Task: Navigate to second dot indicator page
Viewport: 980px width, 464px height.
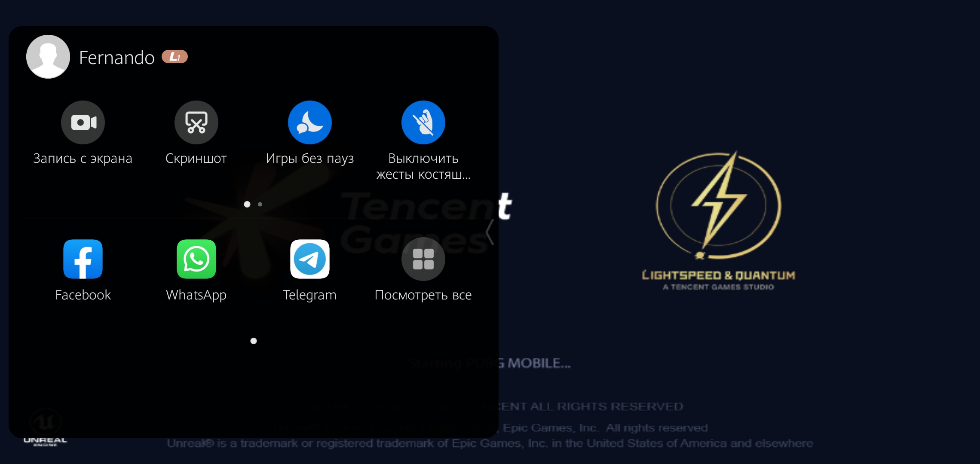Action: point(260,204)
